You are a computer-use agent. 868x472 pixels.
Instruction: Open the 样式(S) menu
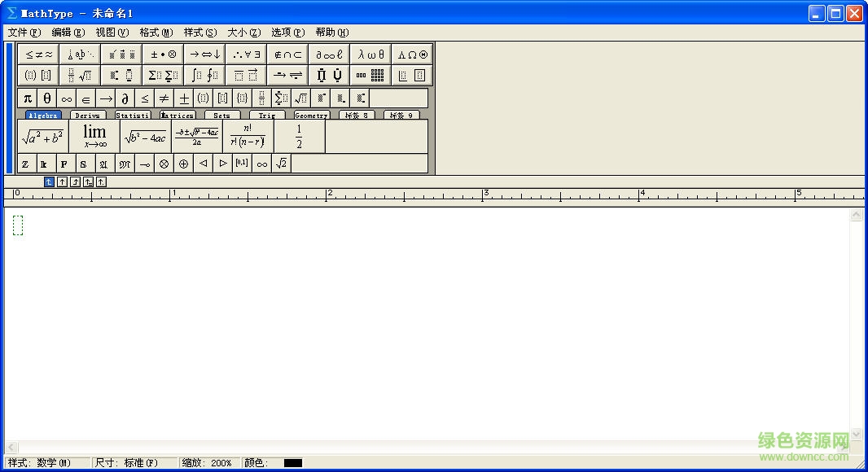[199, 32]
